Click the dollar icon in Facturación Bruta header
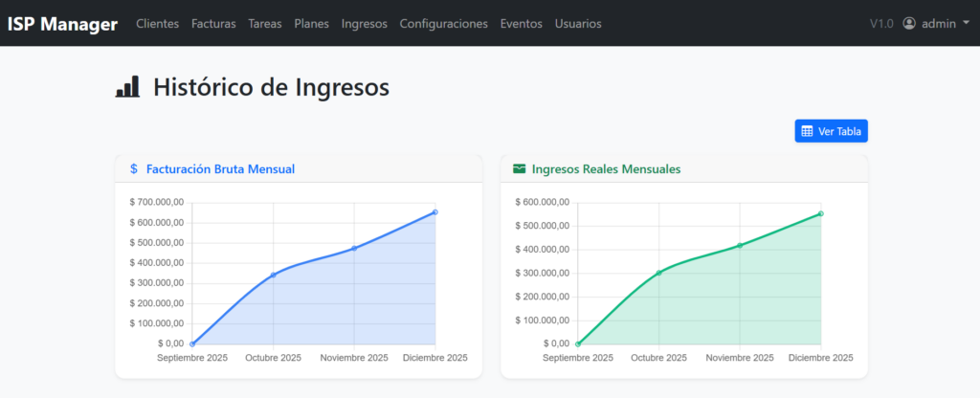The height and width of the screenshot is (398, 980). pos(134,169)
